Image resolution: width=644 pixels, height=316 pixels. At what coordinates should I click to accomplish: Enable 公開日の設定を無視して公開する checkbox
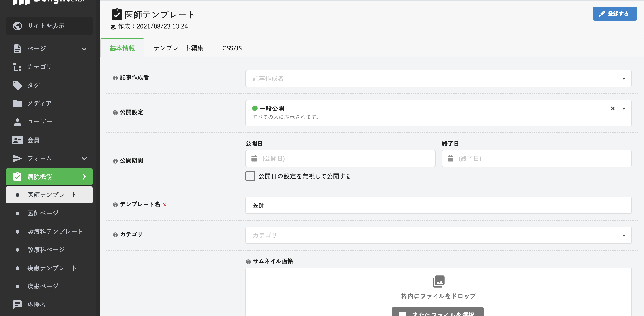250,176
